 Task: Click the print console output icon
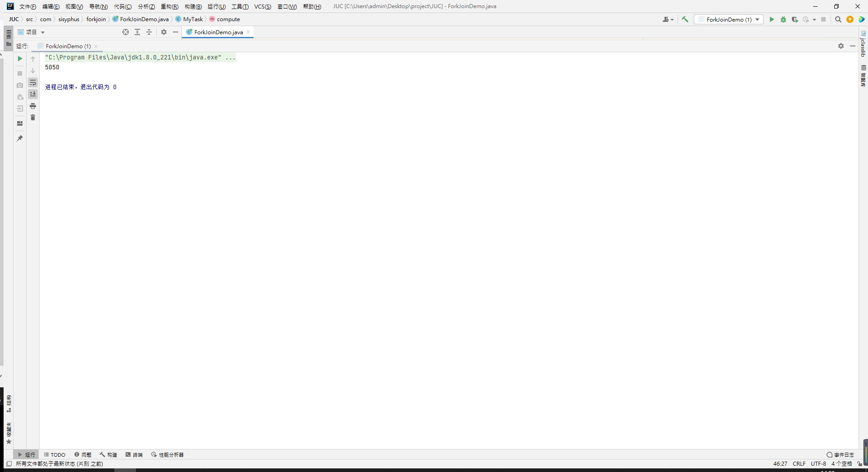click(x=33, y=106)
